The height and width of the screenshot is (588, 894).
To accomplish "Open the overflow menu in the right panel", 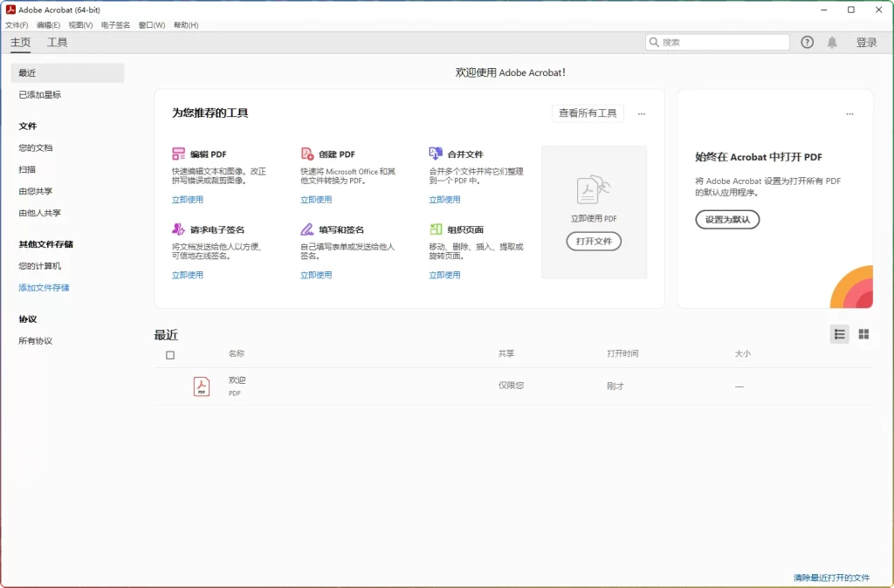I will click(x=849, y=113).
